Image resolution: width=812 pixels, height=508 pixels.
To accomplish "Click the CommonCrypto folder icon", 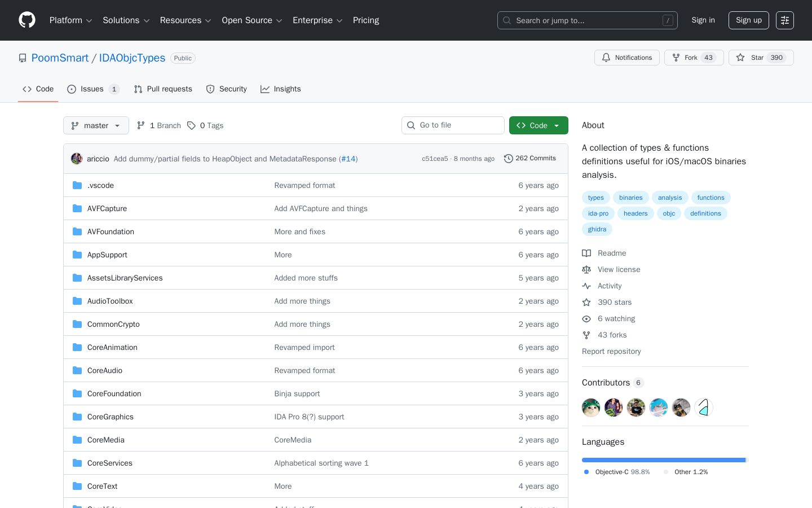I will 77,324.
